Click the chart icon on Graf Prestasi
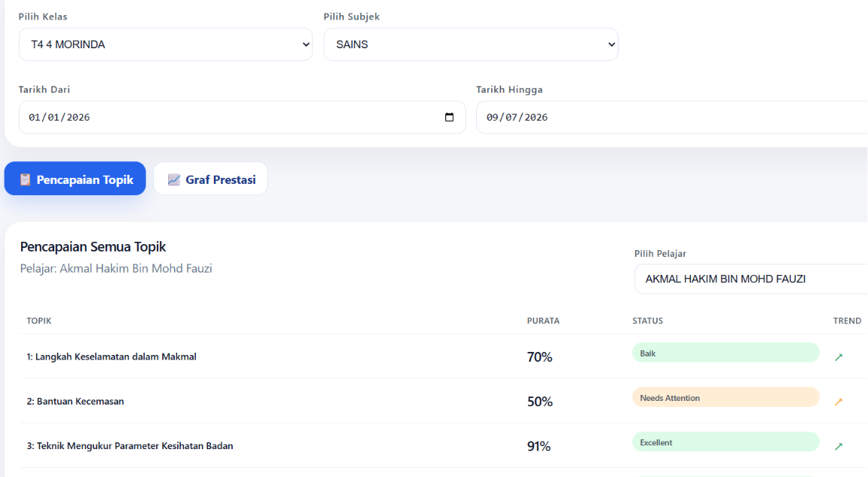 [x=174, y=180]
